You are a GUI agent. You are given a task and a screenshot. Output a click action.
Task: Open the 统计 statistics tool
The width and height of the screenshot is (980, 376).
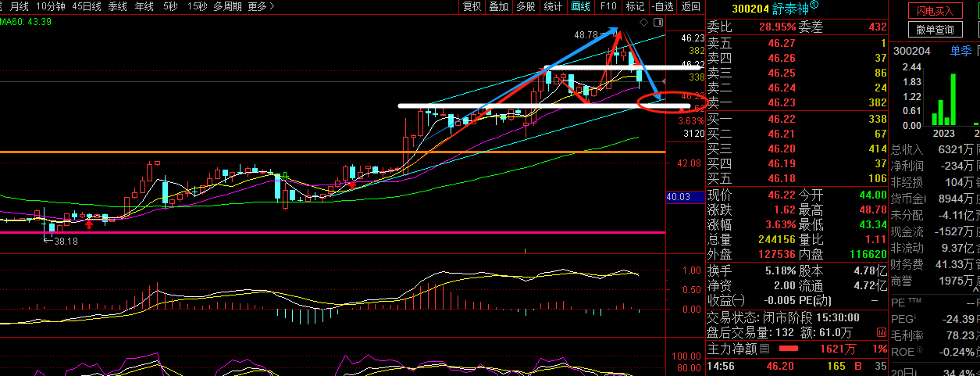[553, 6]
